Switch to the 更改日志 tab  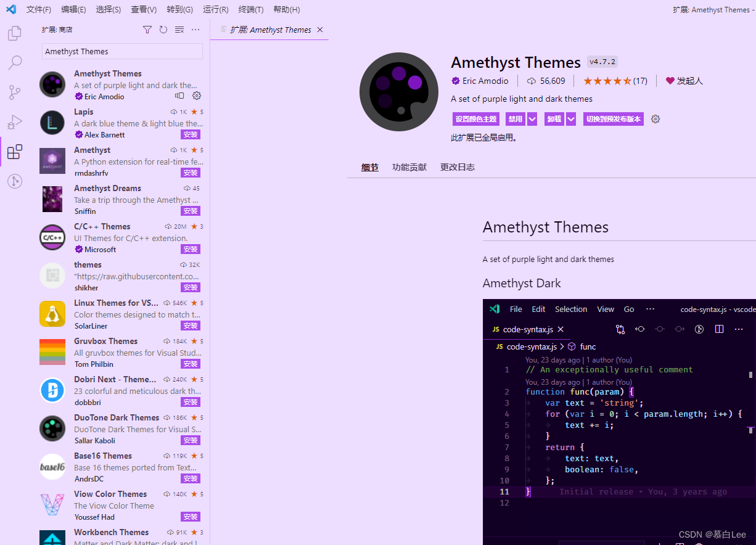point(458,167)
